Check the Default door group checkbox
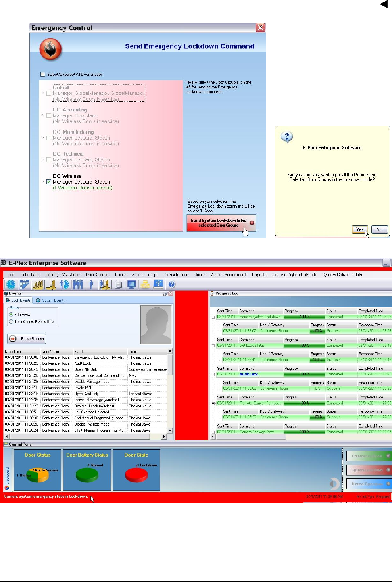Viewport: 392px width, 582px height. pyautogui.click(x=49, y=93)
